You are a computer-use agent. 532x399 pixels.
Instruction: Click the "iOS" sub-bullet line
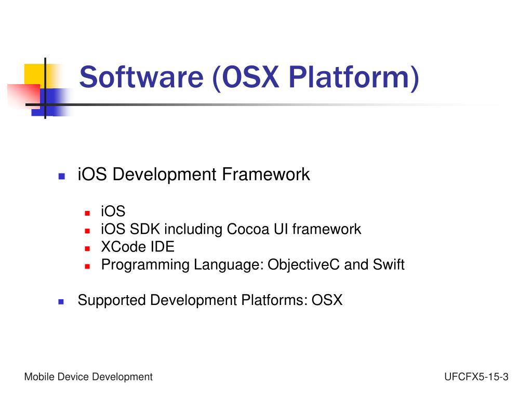113,211
